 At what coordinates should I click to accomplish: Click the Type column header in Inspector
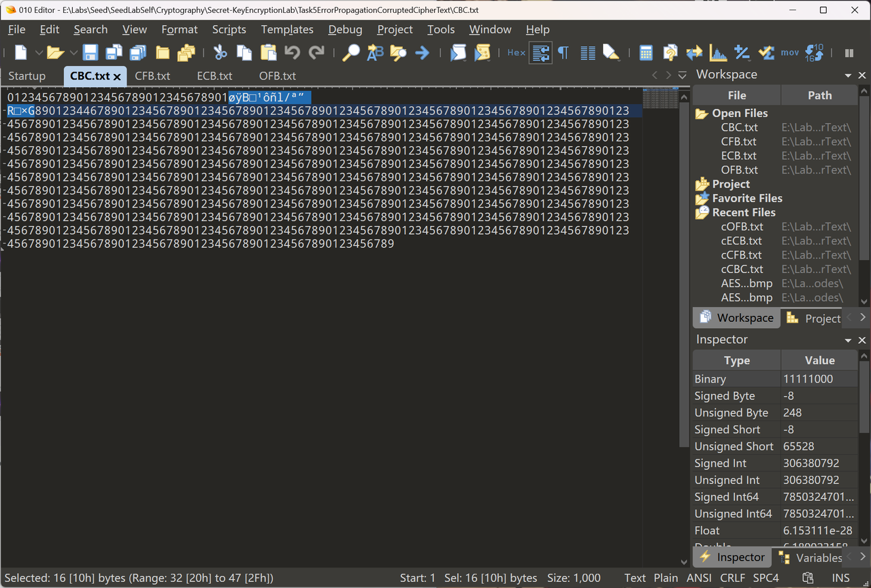pos(736,361)
